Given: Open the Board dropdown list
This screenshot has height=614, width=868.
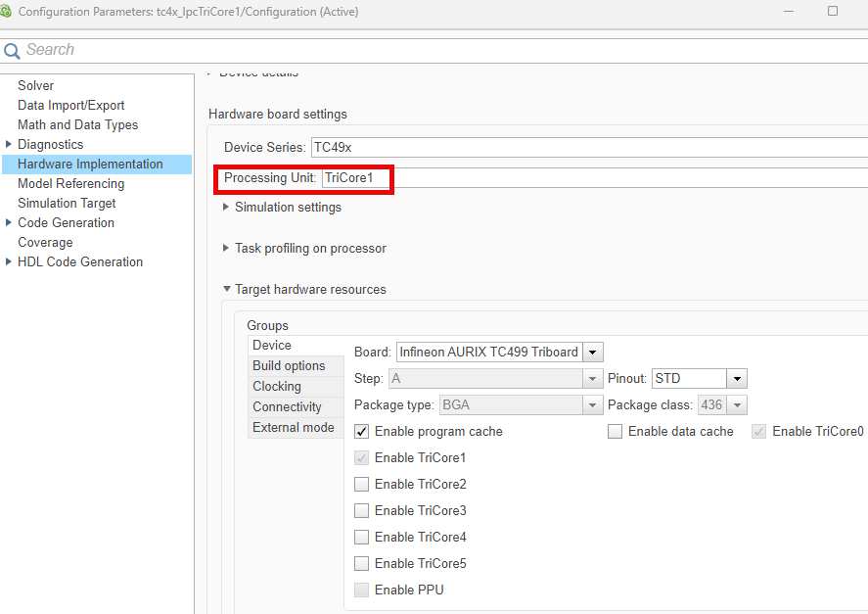Looking at the screenshot, I should click(593, 353).
